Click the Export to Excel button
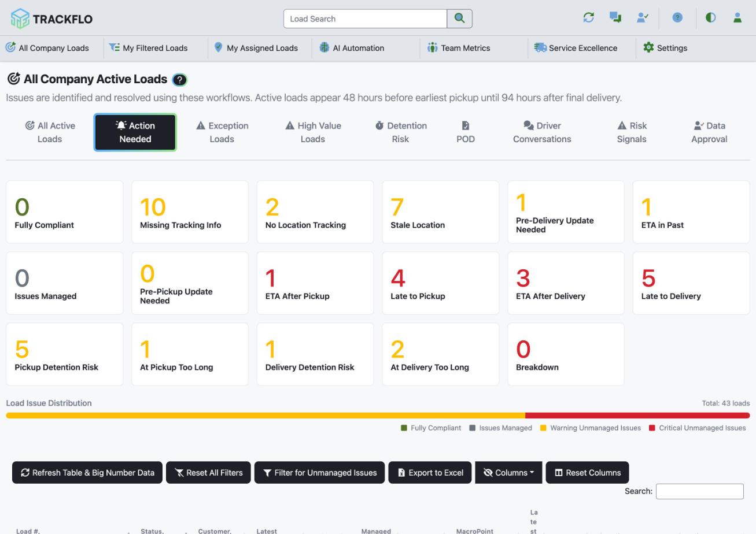Viewport: 756px width, 534px height. pos(430,473)
